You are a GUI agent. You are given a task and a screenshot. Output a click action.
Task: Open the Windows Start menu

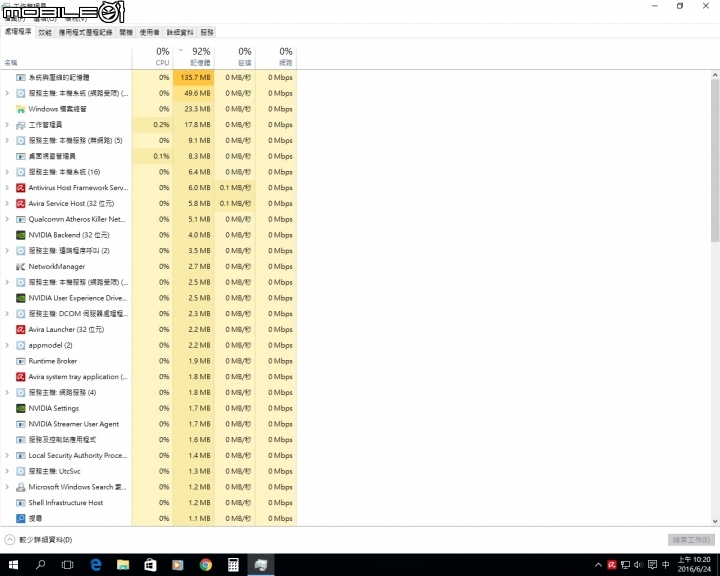(x=13, y=565)
